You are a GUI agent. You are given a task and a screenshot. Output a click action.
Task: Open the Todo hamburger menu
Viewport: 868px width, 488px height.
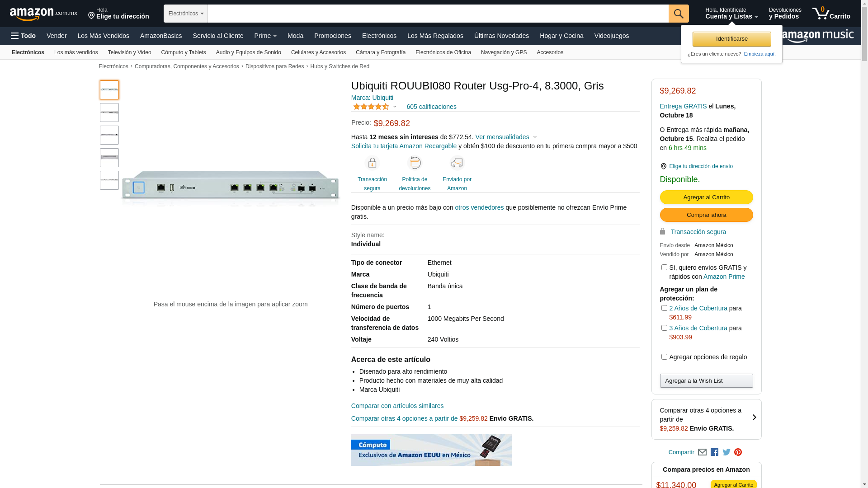(x=23, y=36)
